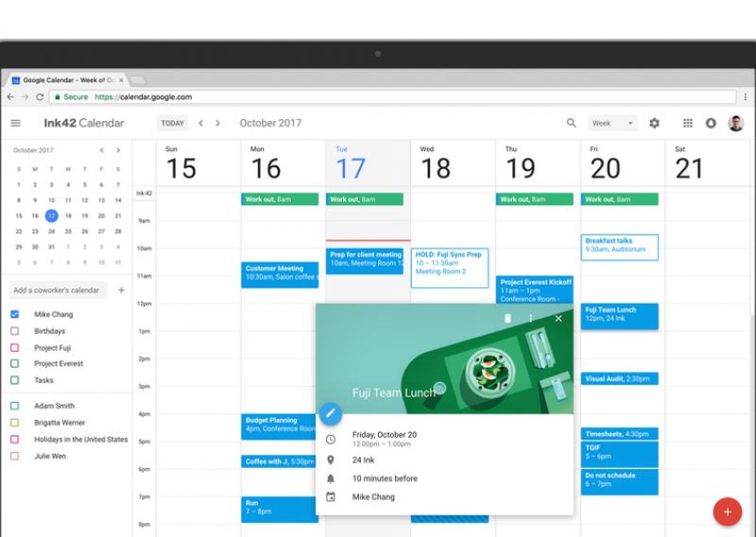This screenshot has height=537, width=756.
Task: Open Chrome three-dot menu
Action: pyautogui.click(x=746, y=97)
